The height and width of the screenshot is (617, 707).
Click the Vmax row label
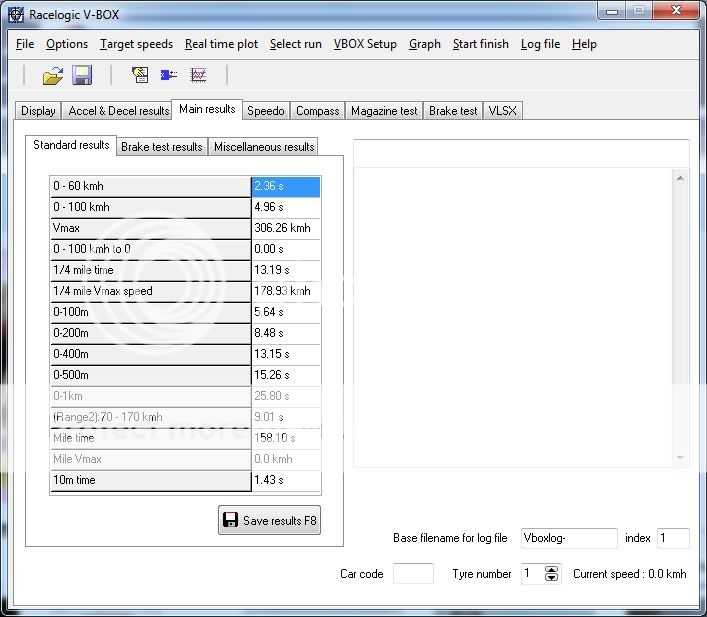coord(150,228)
